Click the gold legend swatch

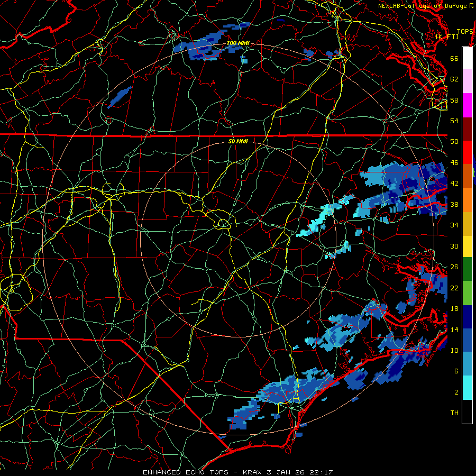coord(467,224)
